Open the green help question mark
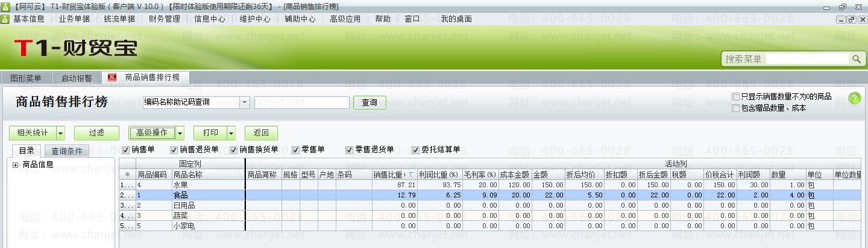Viewport: 868px width, 248px height. click(x=854, y=99)
